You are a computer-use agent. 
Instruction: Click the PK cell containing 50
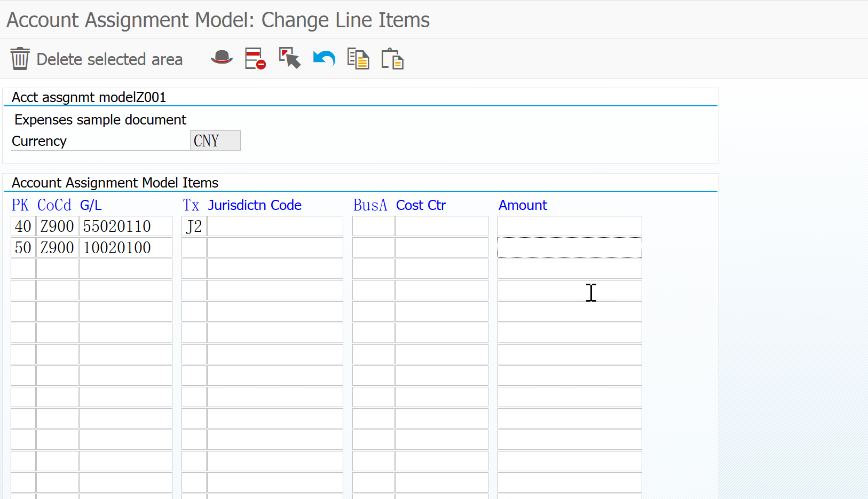(x=22, y=247)
